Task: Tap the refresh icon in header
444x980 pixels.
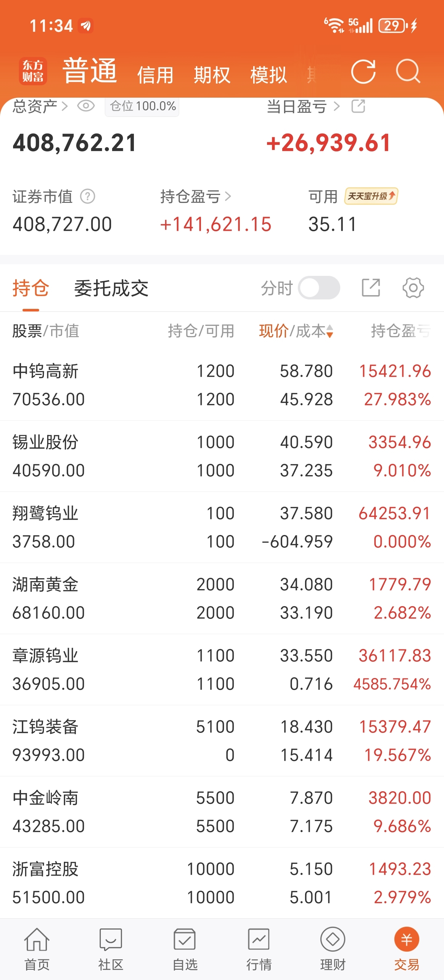Action: [x=363, y=71]
